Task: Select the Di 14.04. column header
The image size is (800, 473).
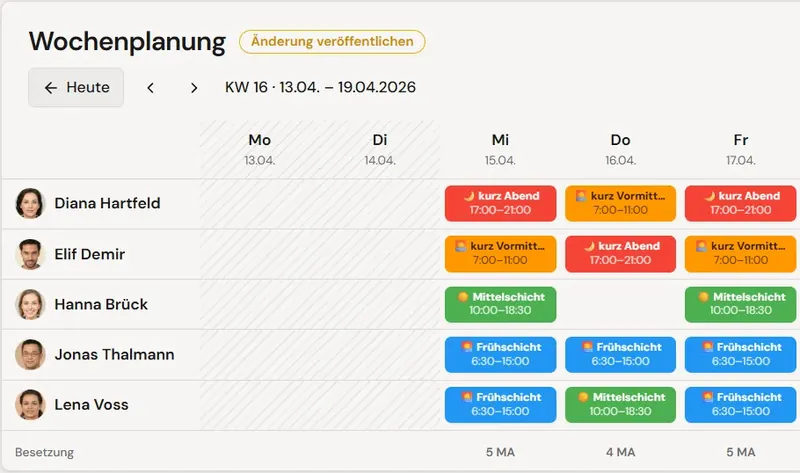Action: (380, 149)
